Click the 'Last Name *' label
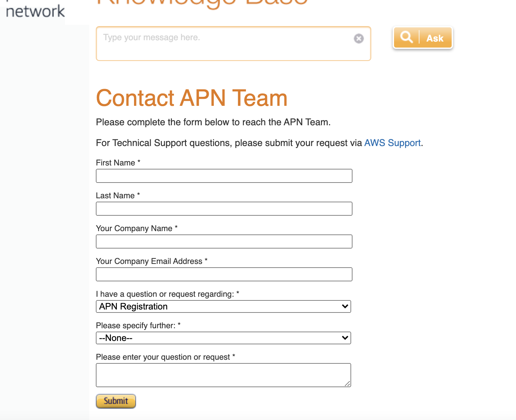Screen dimensions: 516x420 118,196
